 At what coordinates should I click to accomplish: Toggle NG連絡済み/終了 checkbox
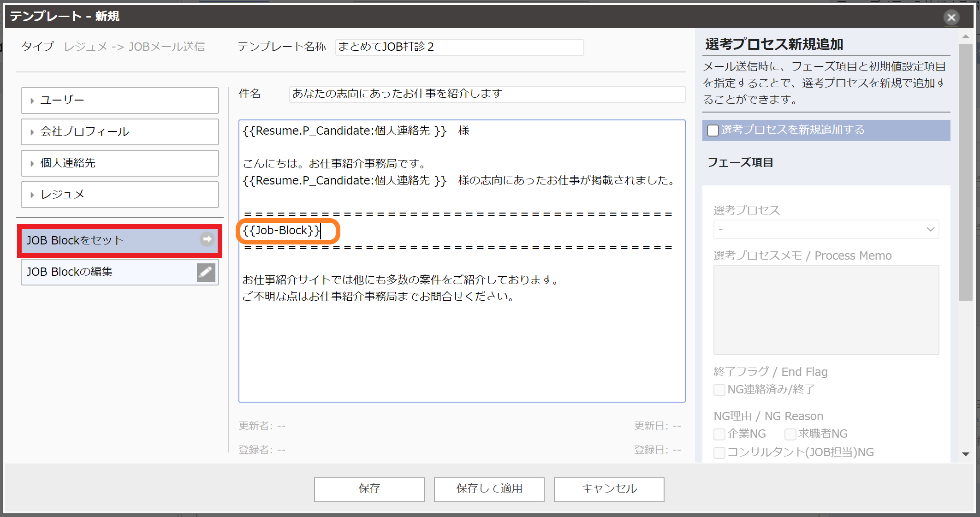[719, 390]
